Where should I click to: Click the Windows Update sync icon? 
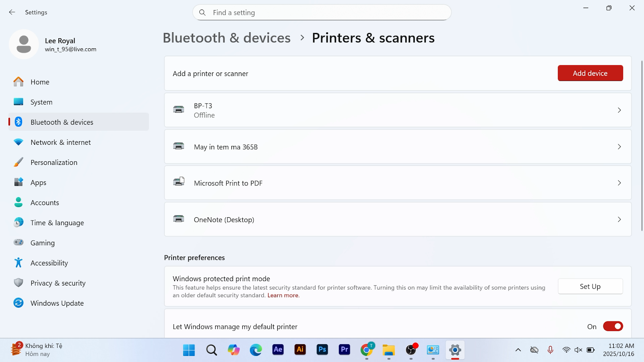19,303
